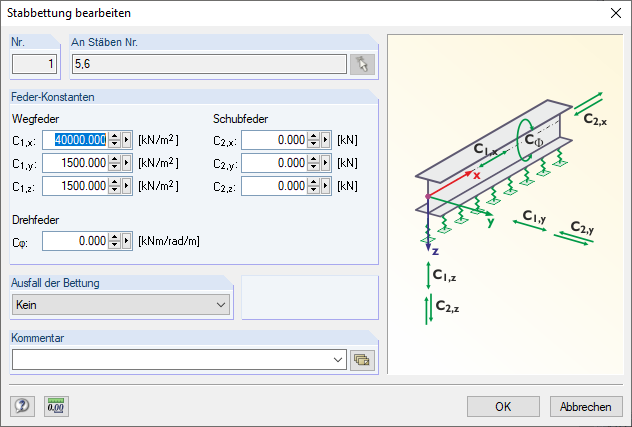This screenshot has width=632, height=427.
Task: Click the Abbrechen button
Action: 586,406
